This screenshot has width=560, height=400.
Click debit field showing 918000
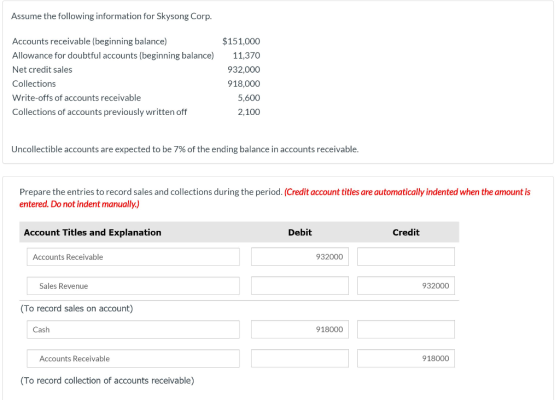[x=300, y=329]
